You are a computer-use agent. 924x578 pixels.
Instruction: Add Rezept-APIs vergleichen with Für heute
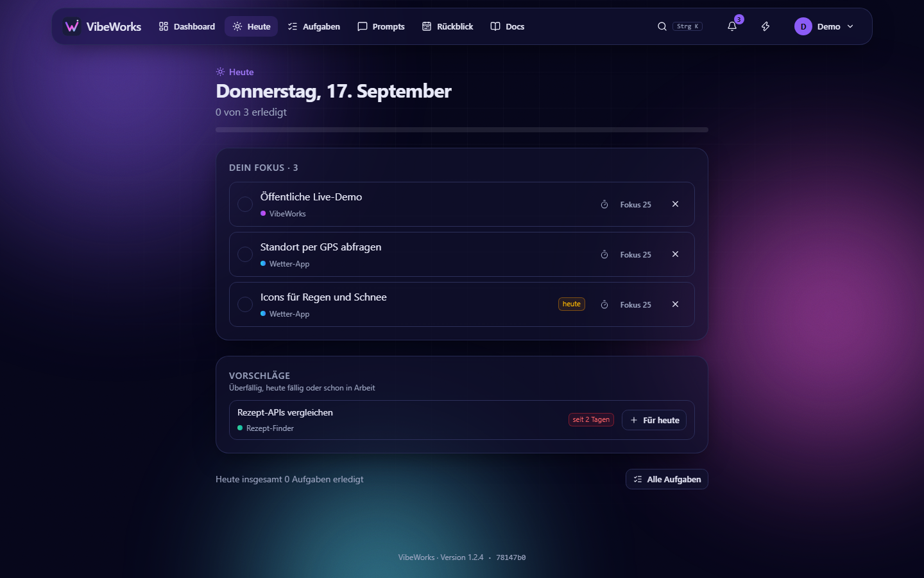coord(654,420)
